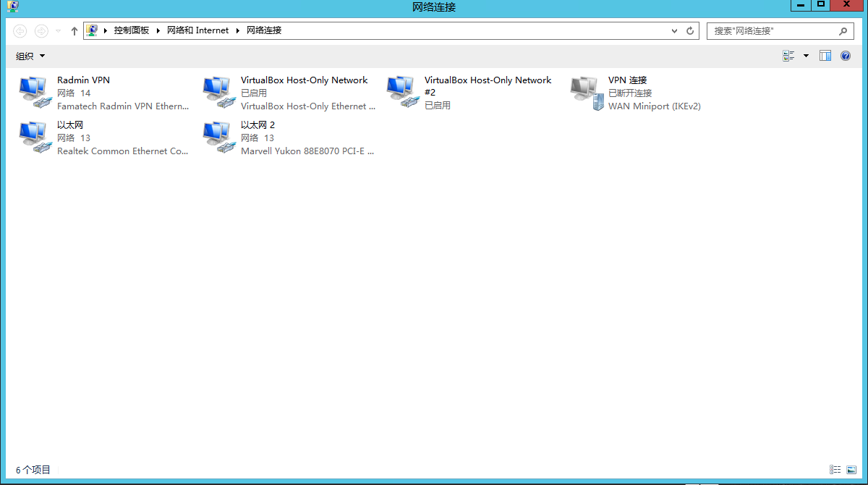The image size is (868, 485).
Task: Click the window system menu icon
Action: (x=12, y=7)
